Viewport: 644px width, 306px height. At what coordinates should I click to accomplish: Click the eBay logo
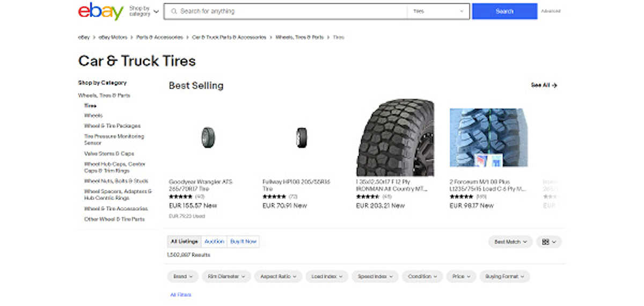click(101, 11)
